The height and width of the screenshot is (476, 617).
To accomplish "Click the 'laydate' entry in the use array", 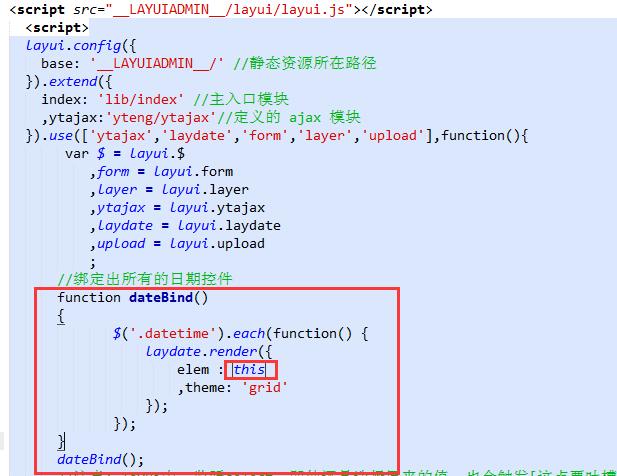I will pyautogui.click(x=197, y=135).
